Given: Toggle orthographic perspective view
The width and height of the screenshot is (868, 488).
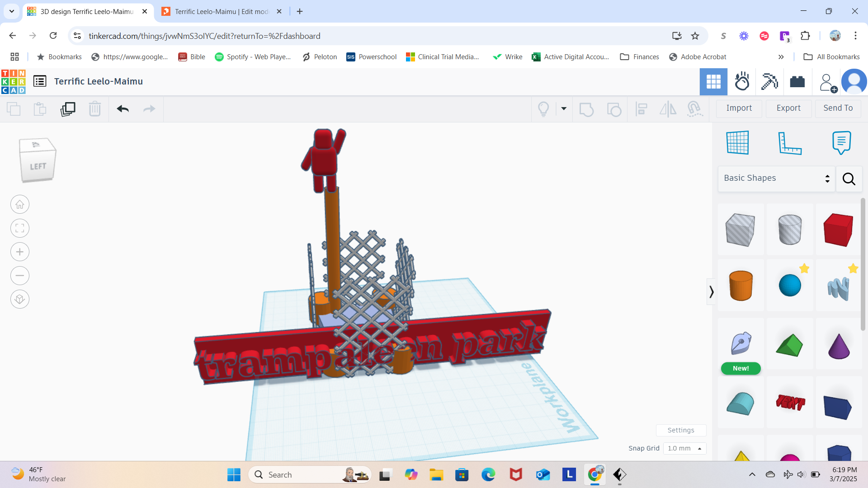Looking at the screenshot, I should coord(20,299).
